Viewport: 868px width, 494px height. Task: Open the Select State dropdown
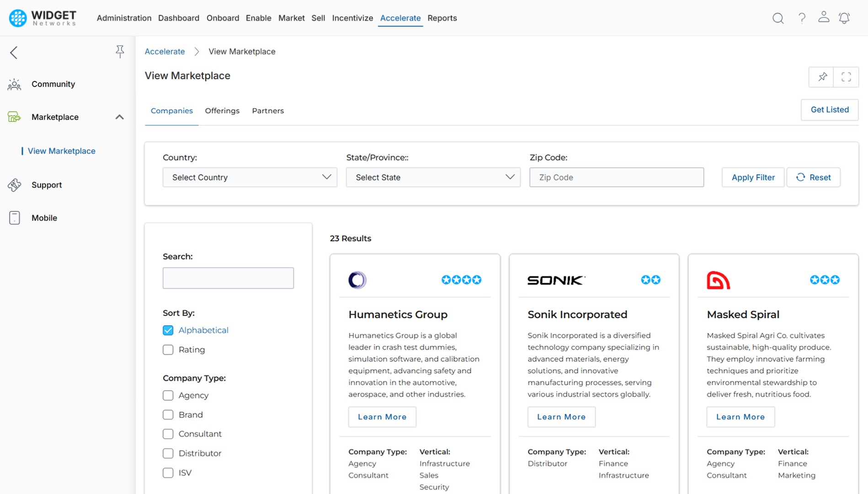point(433,177)
